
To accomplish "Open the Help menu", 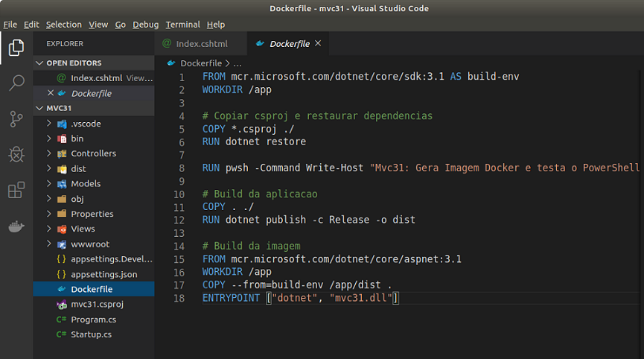I will (216, 25).
